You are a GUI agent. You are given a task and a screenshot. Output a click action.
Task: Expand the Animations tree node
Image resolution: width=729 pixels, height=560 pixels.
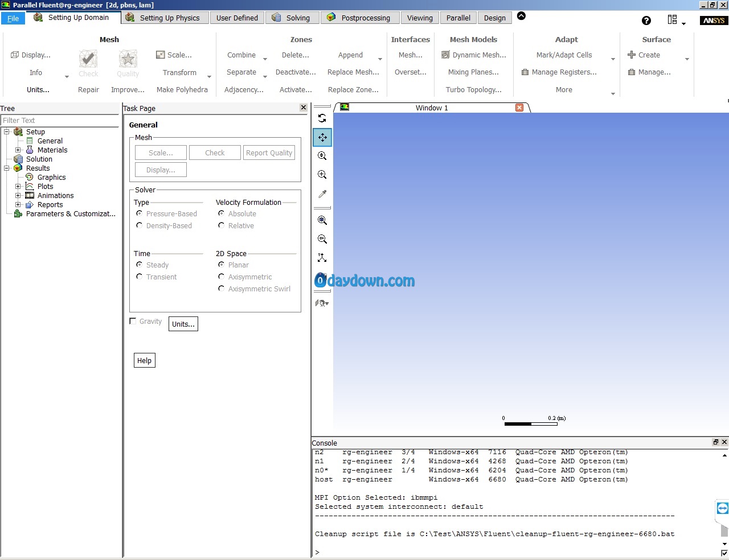[x=18, y=196]
